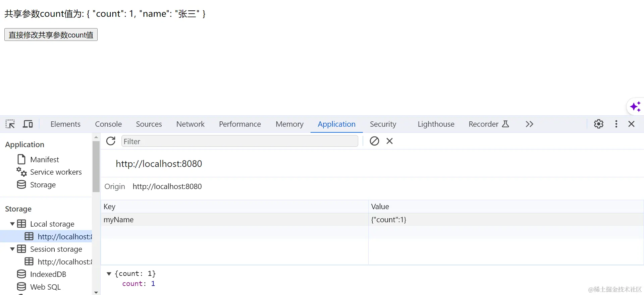The width and height of the screenshot is (644, 295).
Task: Select Session storage tree item
Action: tap(56, 249)
